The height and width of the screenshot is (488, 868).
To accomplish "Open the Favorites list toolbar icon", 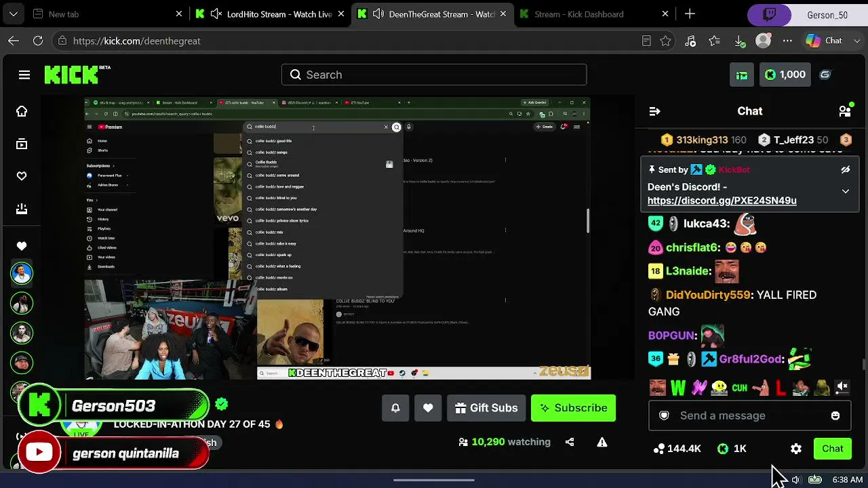I will click(715, 41).
